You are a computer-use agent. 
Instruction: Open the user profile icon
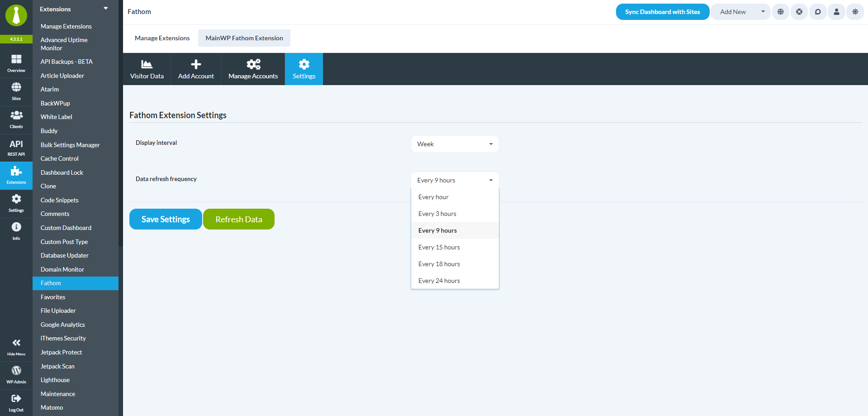coord(836,12)
